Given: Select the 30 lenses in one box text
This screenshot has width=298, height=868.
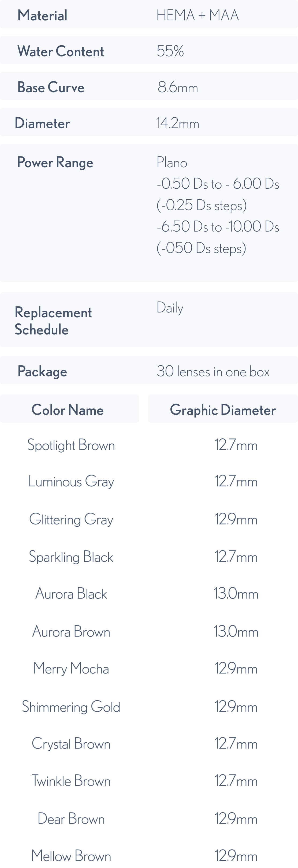Looking at the screenshot, I should coord(213,372).
